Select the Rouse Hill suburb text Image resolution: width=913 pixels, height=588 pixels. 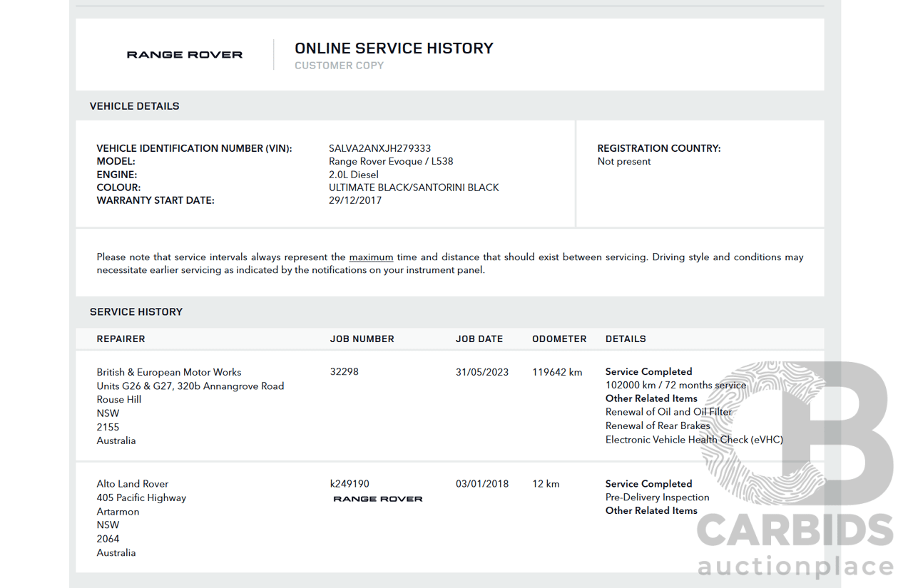click(x=119, y=400)
